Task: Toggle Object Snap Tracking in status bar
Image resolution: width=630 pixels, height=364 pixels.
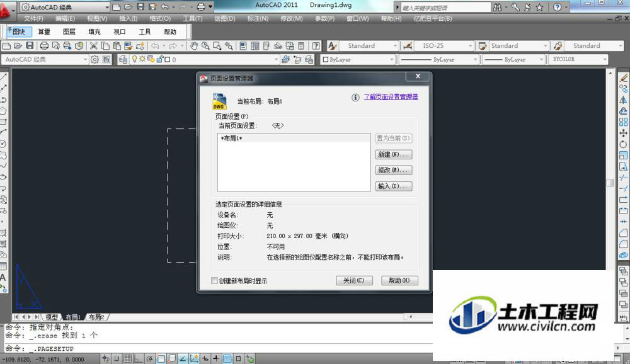Action: pyautogui.click(x=183, y=358)
